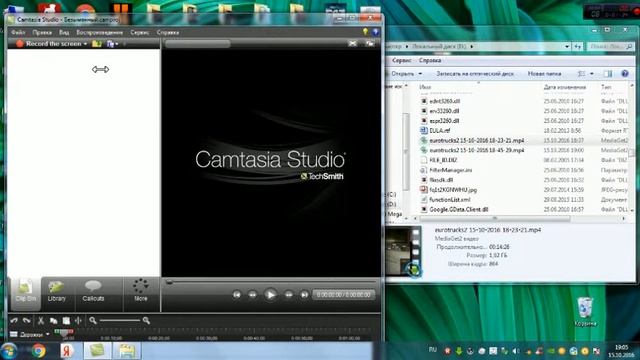Open the Вид menu in Camtasia
The width and height of the screenshot is (640, 360).
pyautogui.click(x=64, y=32)
